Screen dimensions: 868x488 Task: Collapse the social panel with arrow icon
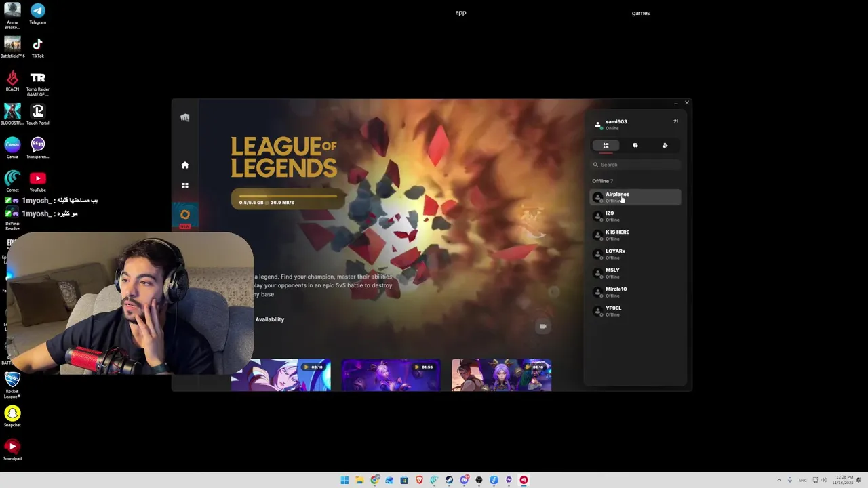coord(675,121)
